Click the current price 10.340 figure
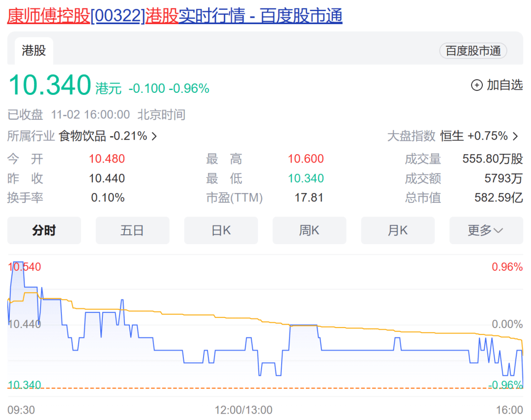 point(50,85)
